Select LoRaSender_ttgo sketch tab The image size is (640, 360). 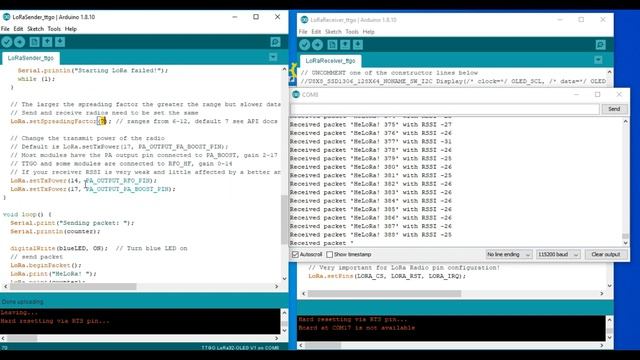31,58
